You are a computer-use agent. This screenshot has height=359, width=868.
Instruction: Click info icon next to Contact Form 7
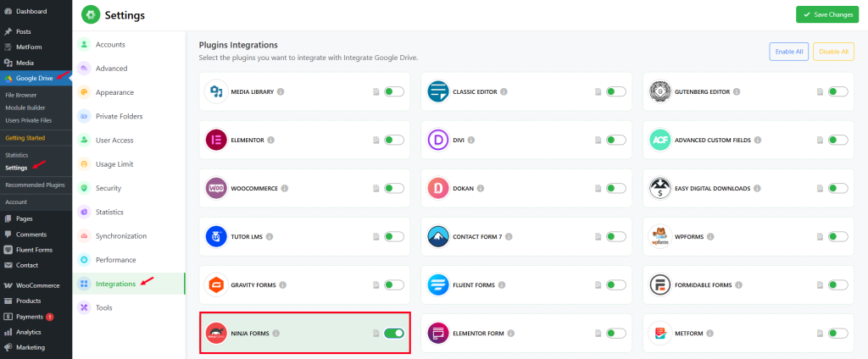tap(509, 237)
